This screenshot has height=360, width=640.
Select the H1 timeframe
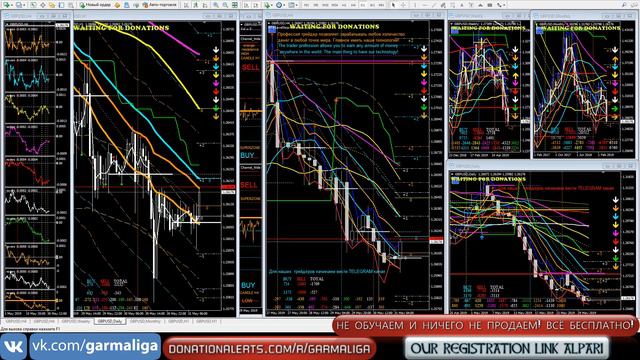(344, 5)
